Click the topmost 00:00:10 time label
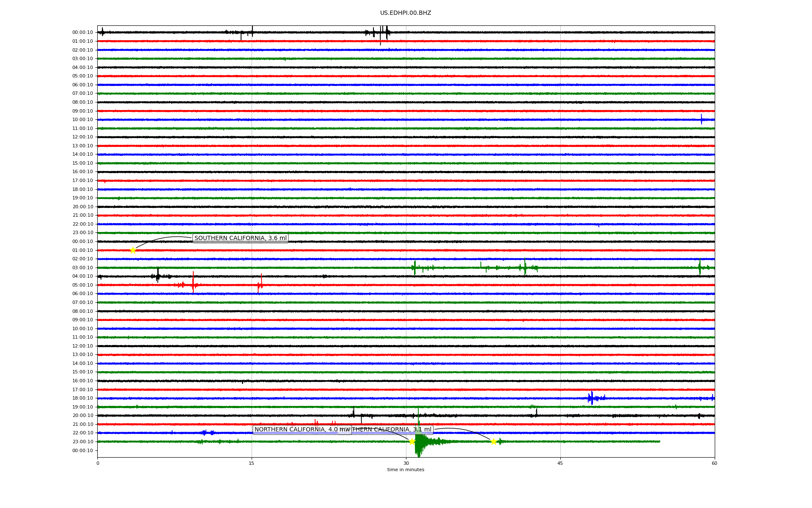The image size is (812, 508). (82, 33)
